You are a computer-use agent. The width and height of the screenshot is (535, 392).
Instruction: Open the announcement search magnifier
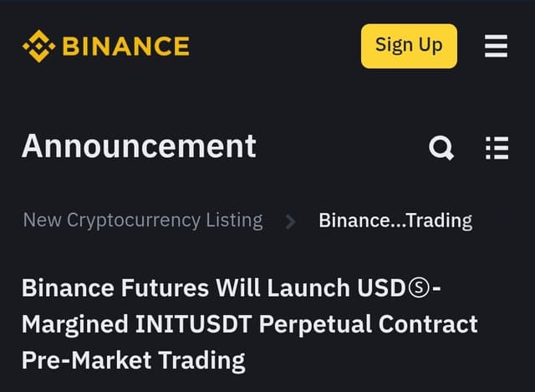click(x=441, y=148)
